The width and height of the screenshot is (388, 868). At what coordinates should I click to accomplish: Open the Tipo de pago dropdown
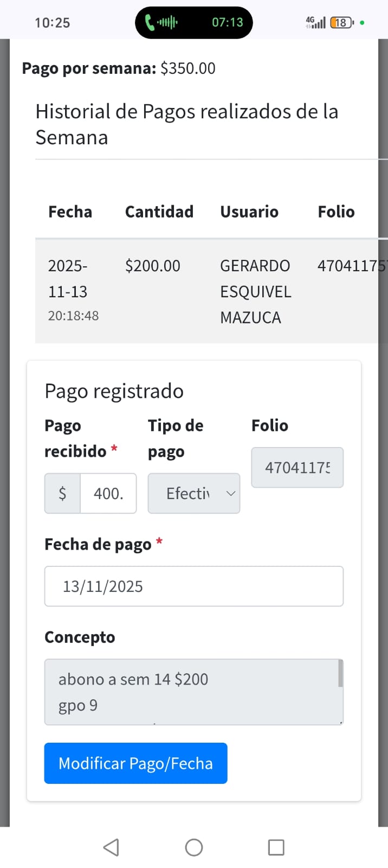194,493
